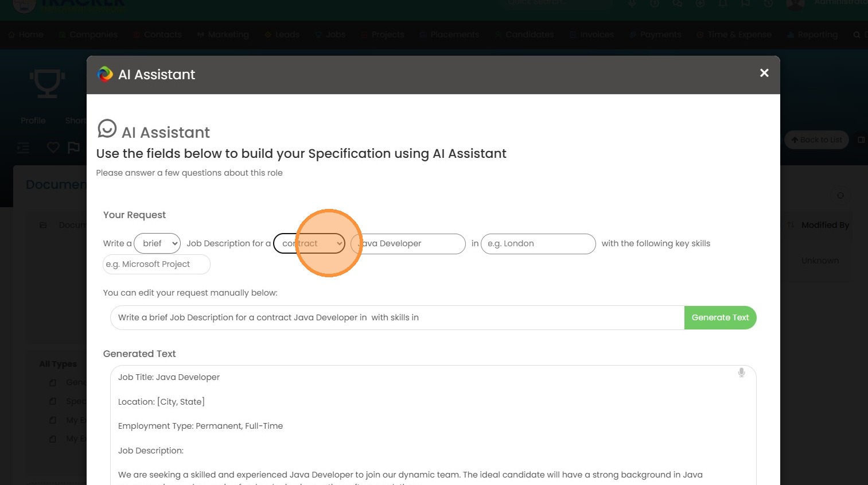Toggle the indented list menu icon
The height and width of the screenshot is (485, 868).
[x=24, y=148]
